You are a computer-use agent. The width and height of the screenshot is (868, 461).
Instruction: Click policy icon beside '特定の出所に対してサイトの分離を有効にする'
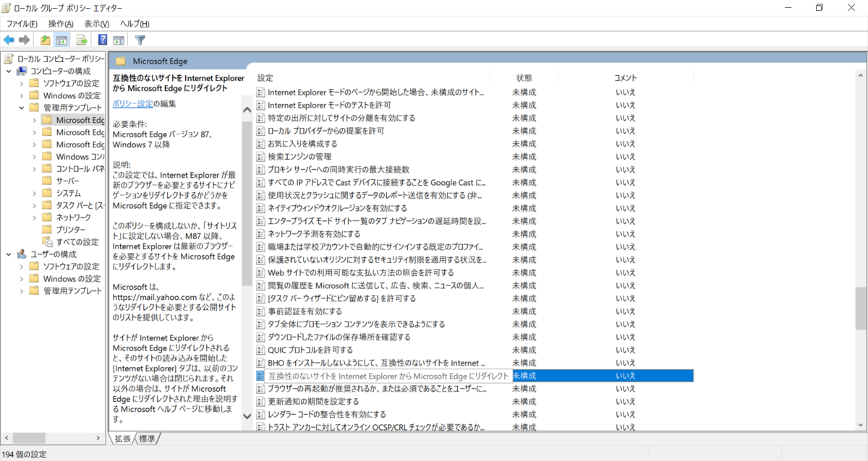(261, 118)
